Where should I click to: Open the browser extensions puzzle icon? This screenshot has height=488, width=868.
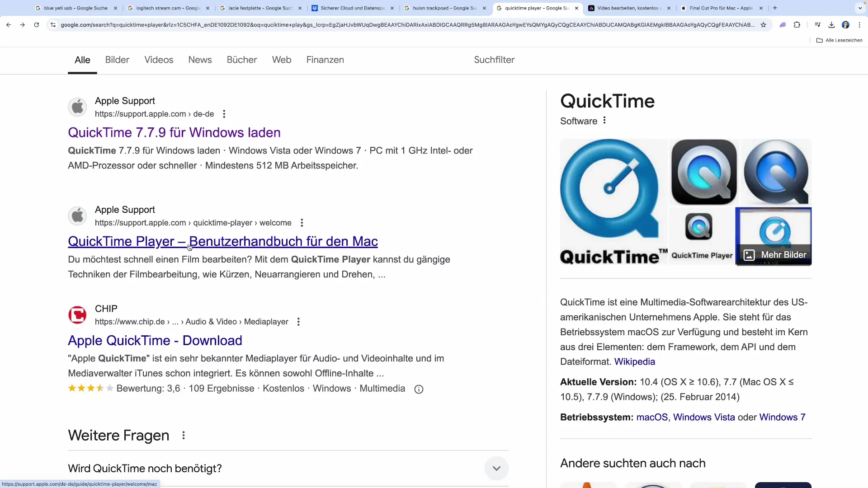pyautogui.click(x=797, y=25)
